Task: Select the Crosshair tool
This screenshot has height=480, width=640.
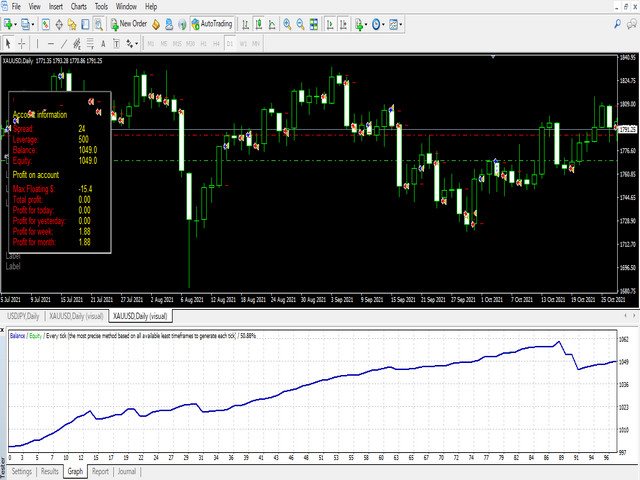Action: (22, 44)
